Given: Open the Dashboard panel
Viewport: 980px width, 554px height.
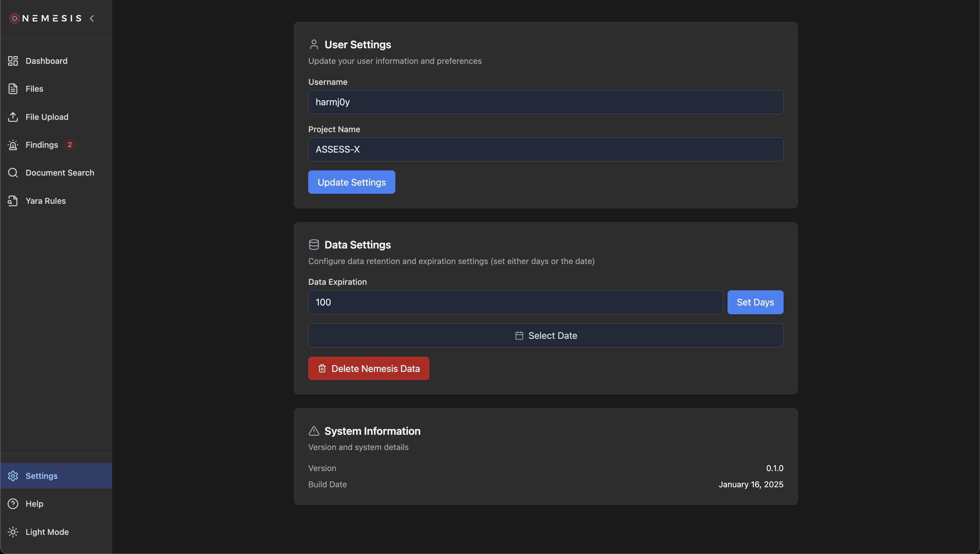Looking at the screenshot, I should [13, 61].
